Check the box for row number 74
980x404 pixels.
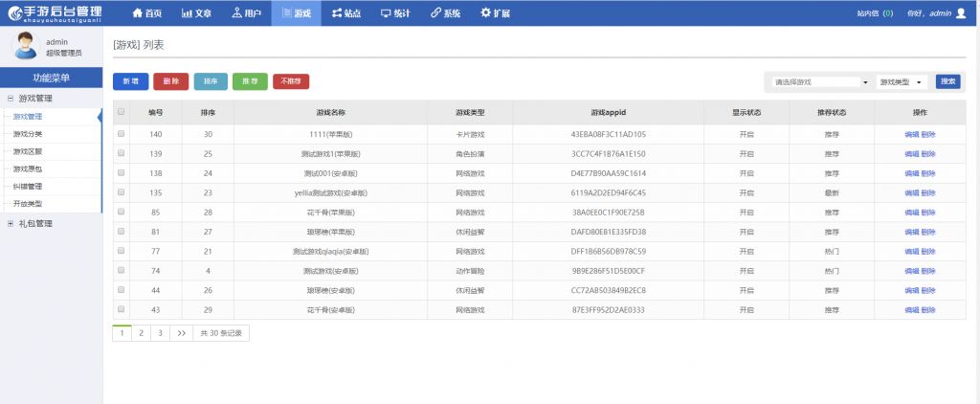(x=122, y=270)
